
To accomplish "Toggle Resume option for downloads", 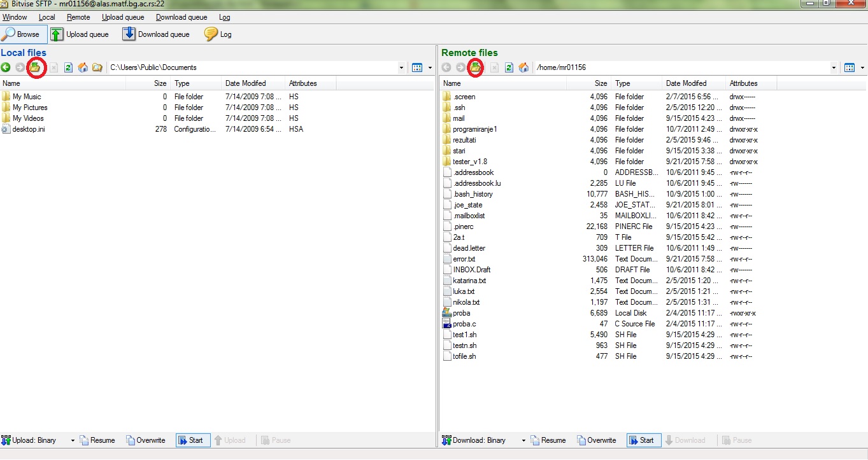I will pos(548,440).
